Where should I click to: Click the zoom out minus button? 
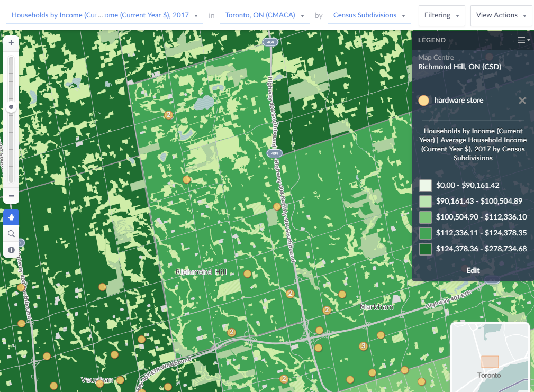11,196
